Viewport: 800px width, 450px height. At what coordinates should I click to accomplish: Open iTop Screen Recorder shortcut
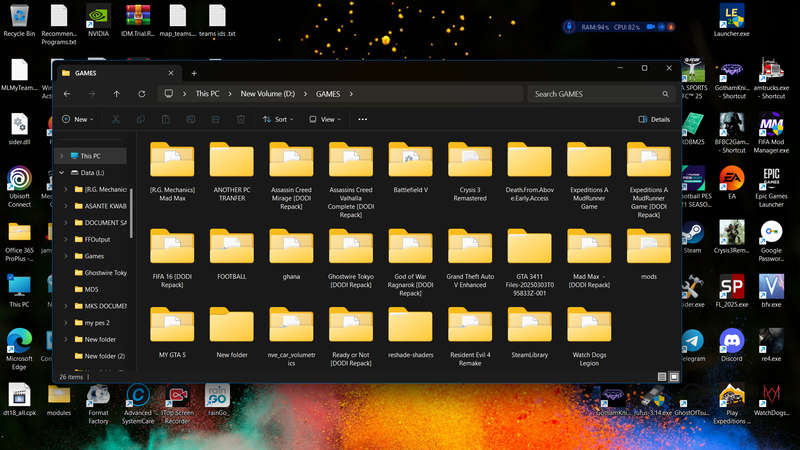pyautogui.click(x=178, y=404)
